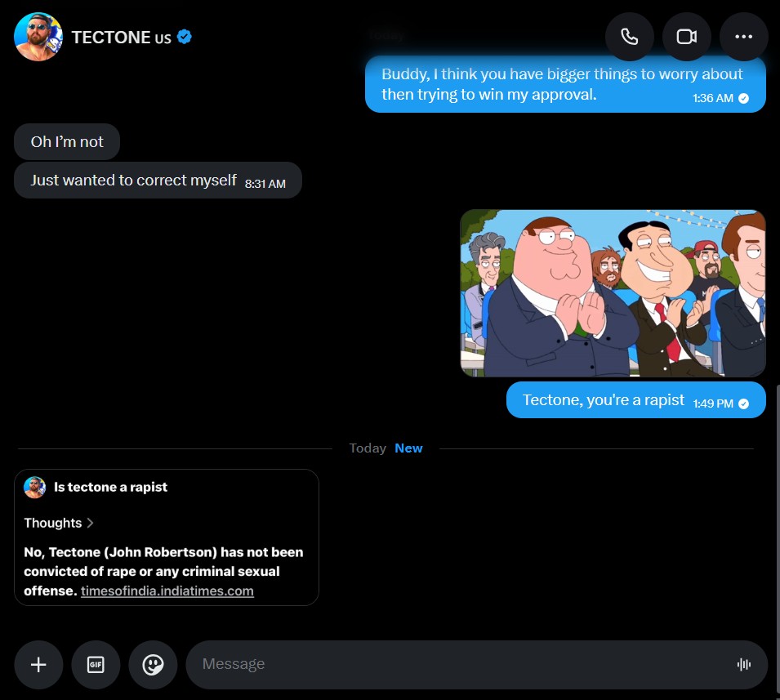The width and height of the screenshot is (780, 700).
Task: Open the three-dot more options menu
Action: point(744,37)
